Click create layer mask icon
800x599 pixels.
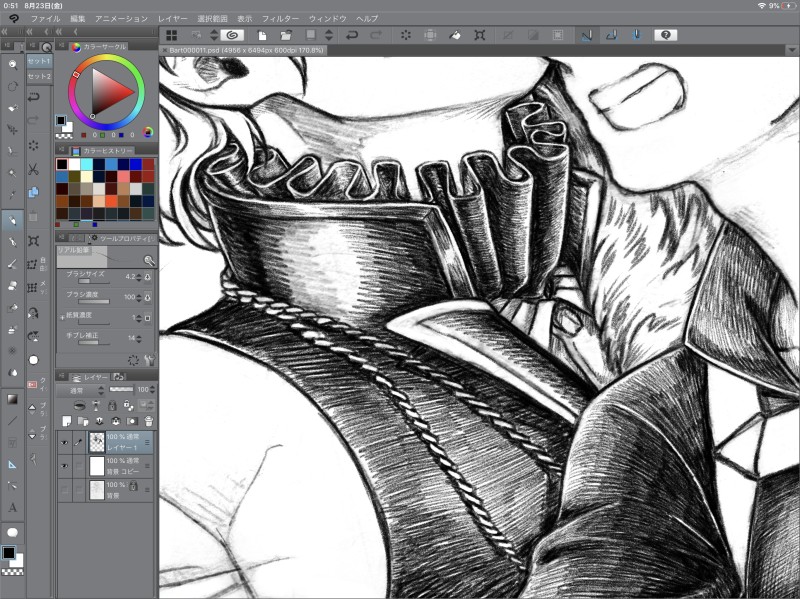click(x=132, y=421)
